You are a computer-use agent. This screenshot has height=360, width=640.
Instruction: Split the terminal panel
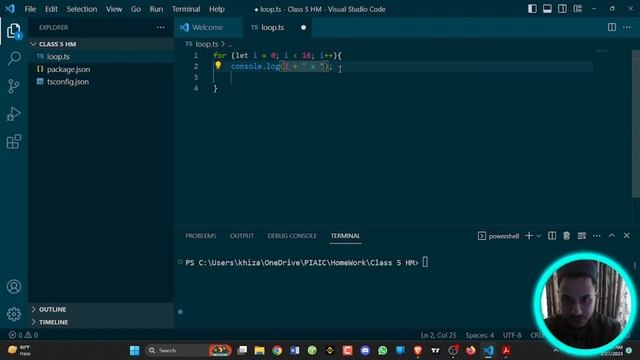point(552,236)
